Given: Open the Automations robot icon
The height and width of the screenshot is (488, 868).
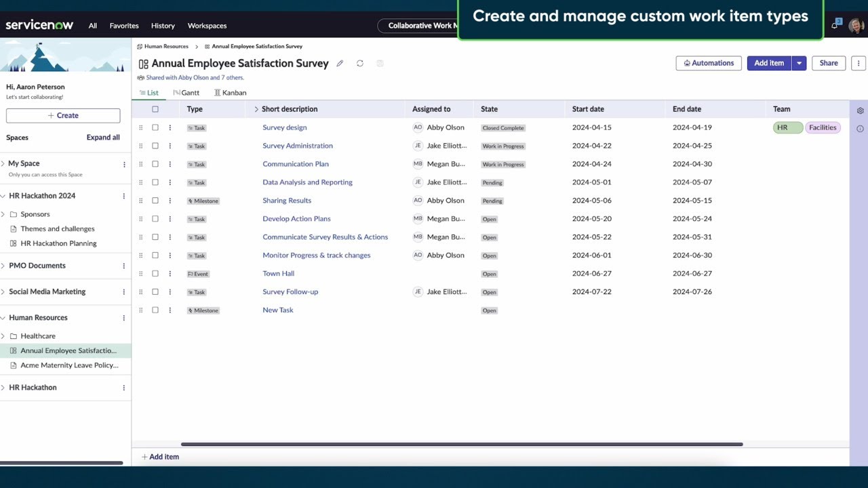Looking at the screenshot, I should tap(687, 63).
